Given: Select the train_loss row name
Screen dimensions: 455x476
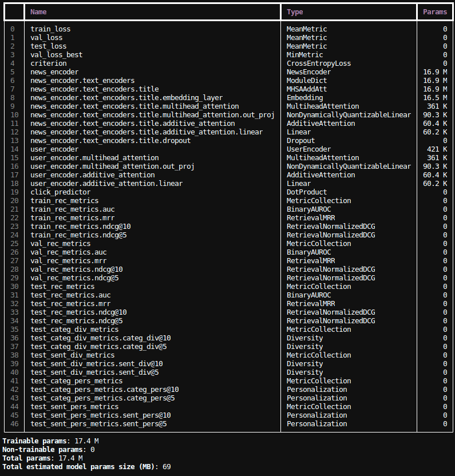Looking at the screenshot, I should [x=50, y=29].
